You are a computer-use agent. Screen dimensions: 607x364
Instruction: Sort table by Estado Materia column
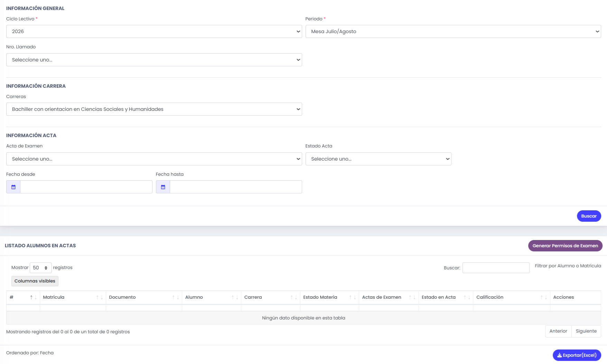pyautogui.click(x=329, y=297)
